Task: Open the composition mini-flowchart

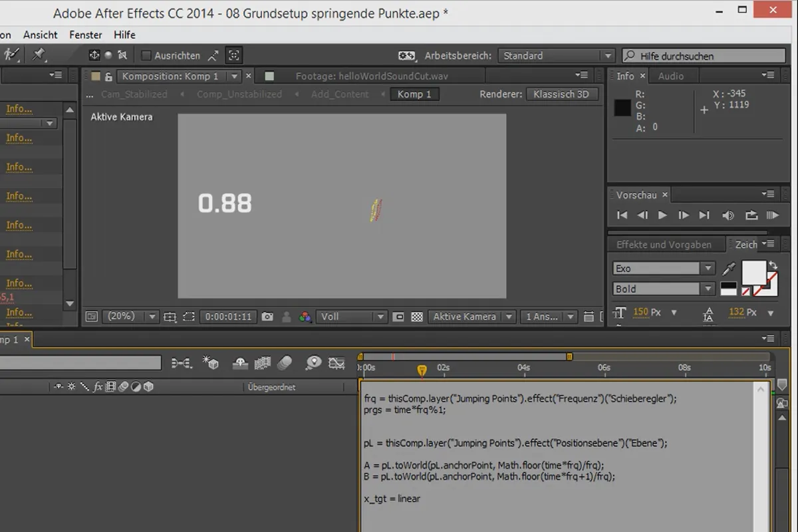Action: tap(181, 362)
